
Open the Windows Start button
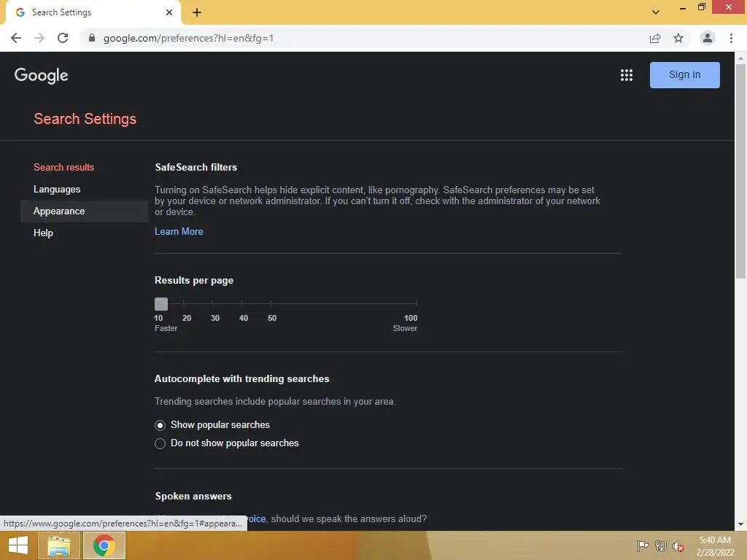tap(18, 545)
